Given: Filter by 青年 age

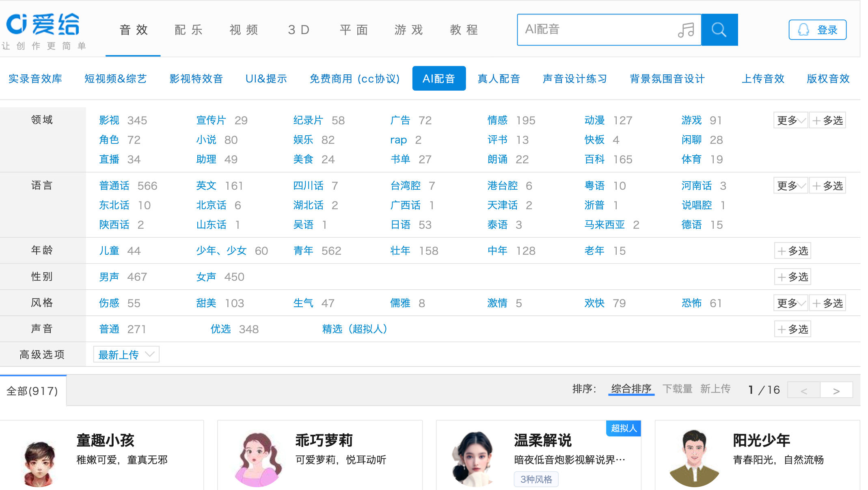Looking at the screenshot, I should (303, 251).
